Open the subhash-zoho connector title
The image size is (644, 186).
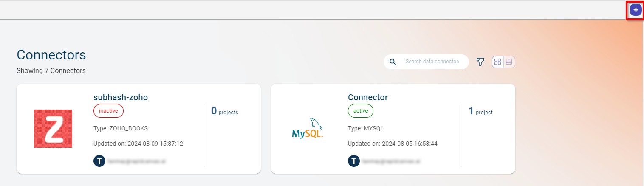pyautogui.click(x=121, y=97)
